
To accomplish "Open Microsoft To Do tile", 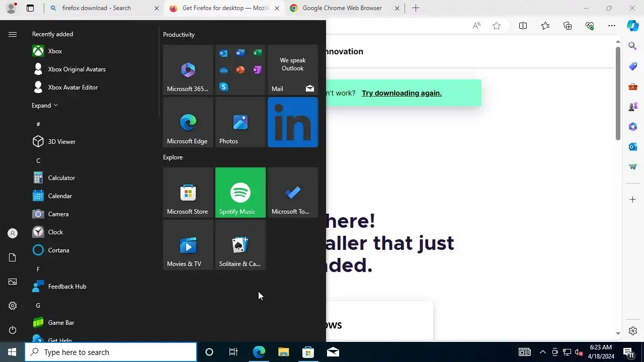I will pyautogui.click(x=293, y=193).
